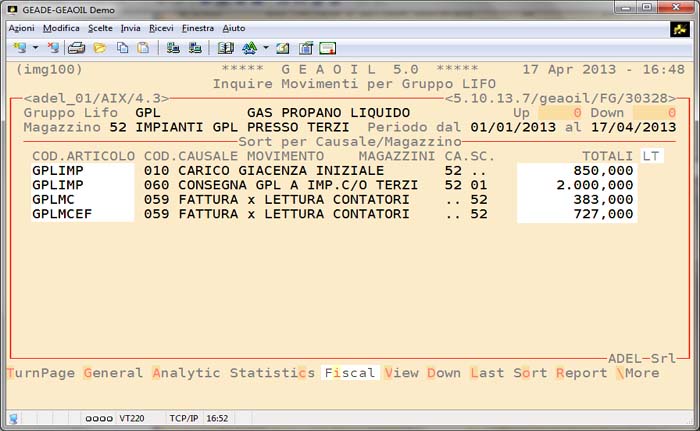The height and width of the screenshot is (431, 700).
Task: Click the connection status icon in status bar
Action: [15, 417]
